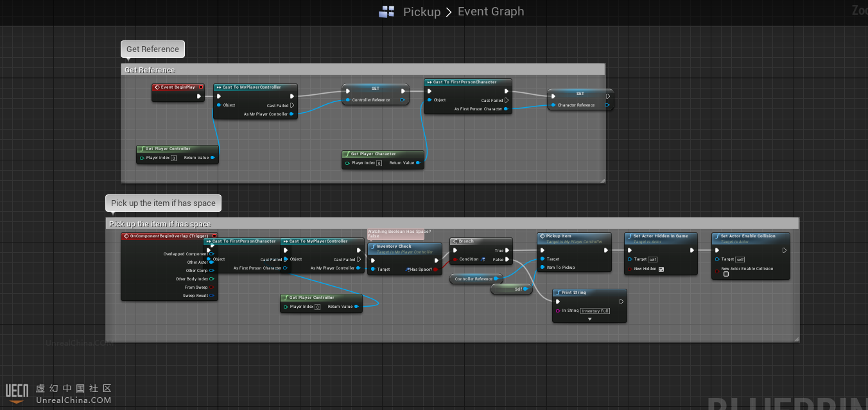Select the Pickup Item node
Image resolution: width=868 pixels, height=410 pixels.
[574, 253]
